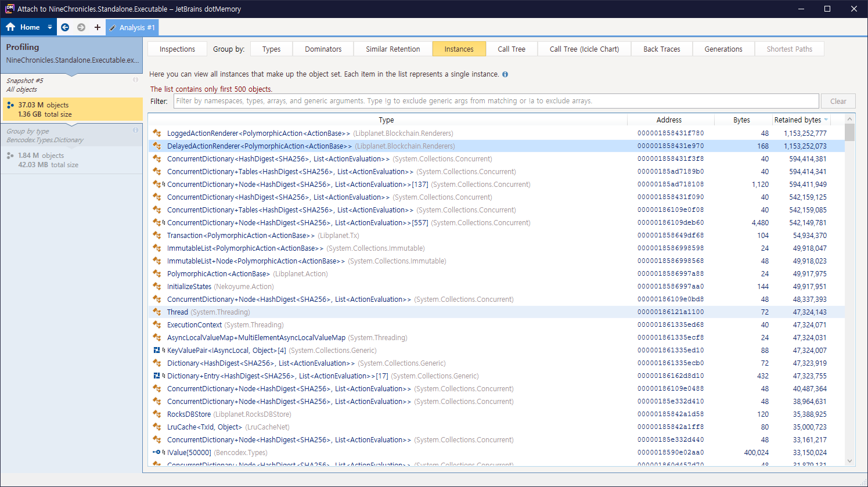Click the Home icon button

(11, 27)
